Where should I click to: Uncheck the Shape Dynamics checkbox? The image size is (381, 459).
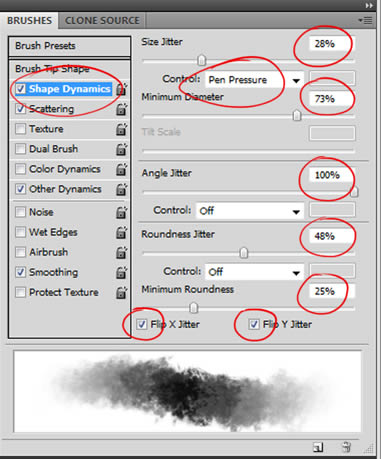(21, 89)
